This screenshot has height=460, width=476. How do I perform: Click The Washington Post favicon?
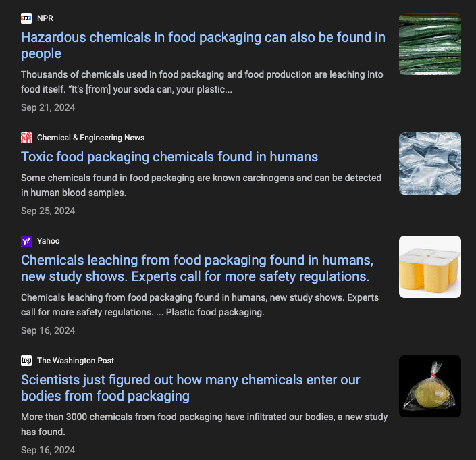26,361
